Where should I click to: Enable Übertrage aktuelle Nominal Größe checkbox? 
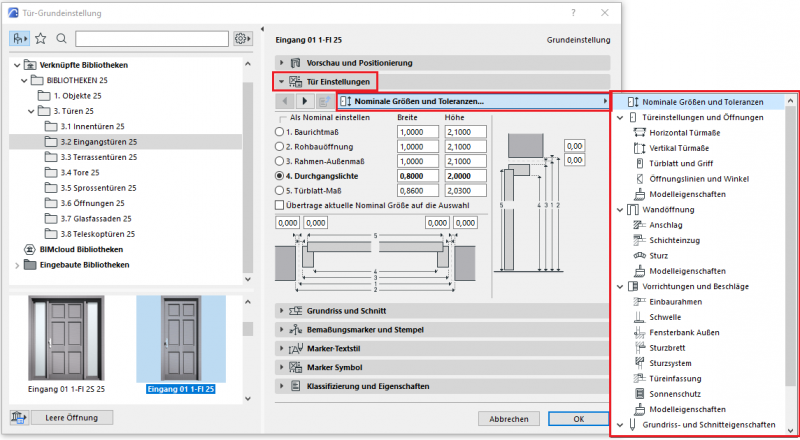coord(281,204)
